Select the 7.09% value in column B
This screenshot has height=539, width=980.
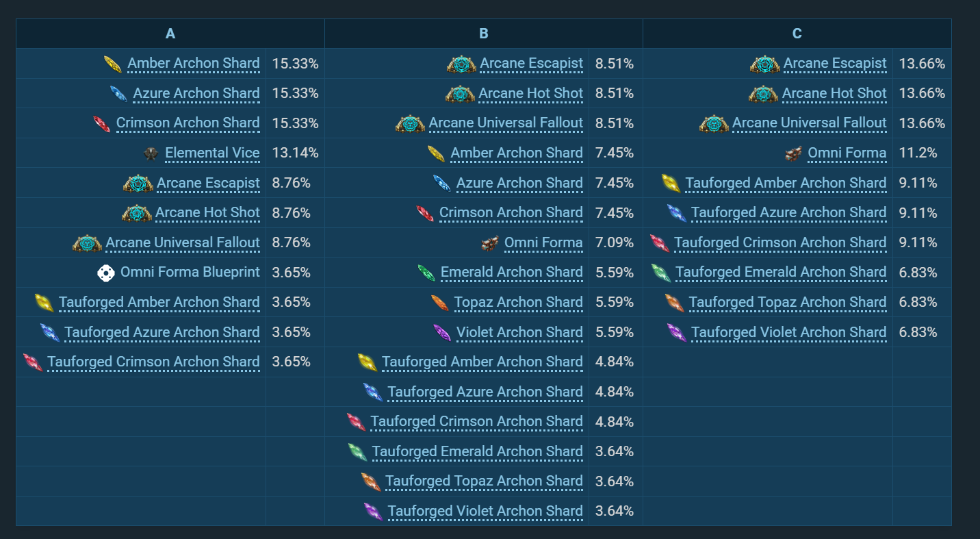[x=615, y=242]
